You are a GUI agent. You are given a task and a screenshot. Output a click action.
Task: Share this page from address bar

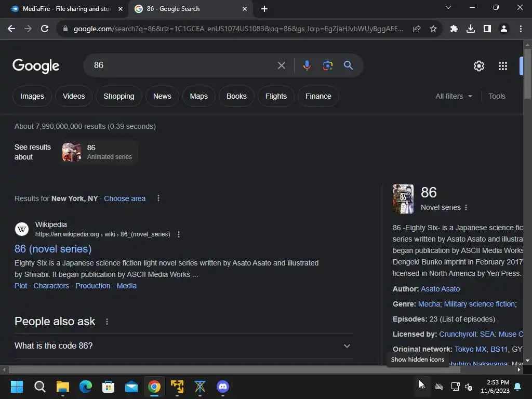point(417,29)
